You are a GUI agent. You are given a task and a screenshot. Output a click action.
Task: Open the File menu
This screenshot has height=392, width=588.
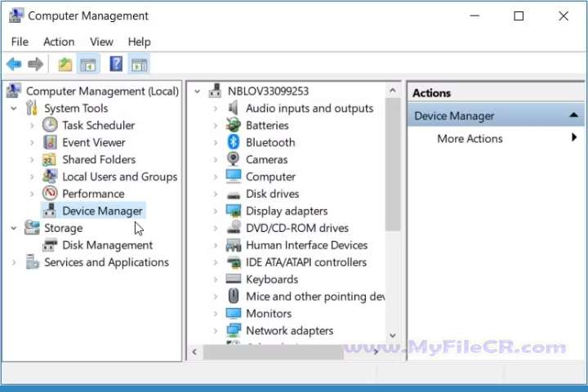point(20,42)
